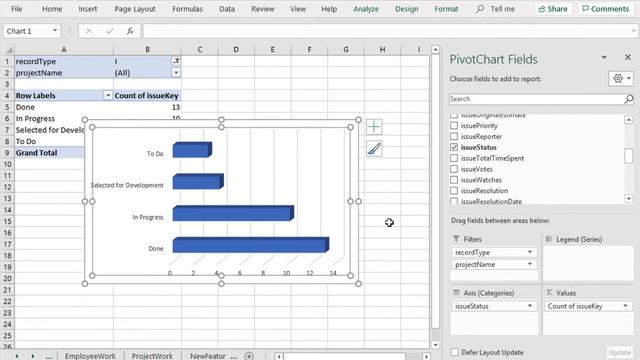Screen dimensions: 640x360
Task: Click the field list scroll up arrow
Action: pos(629,120)
